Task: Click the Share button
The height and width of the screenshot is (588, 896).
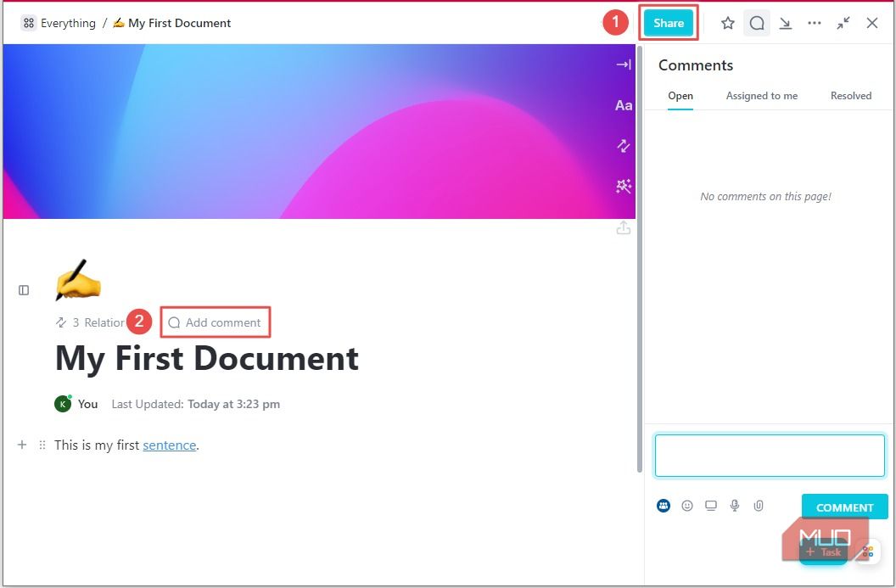Action: click(668, 23)
